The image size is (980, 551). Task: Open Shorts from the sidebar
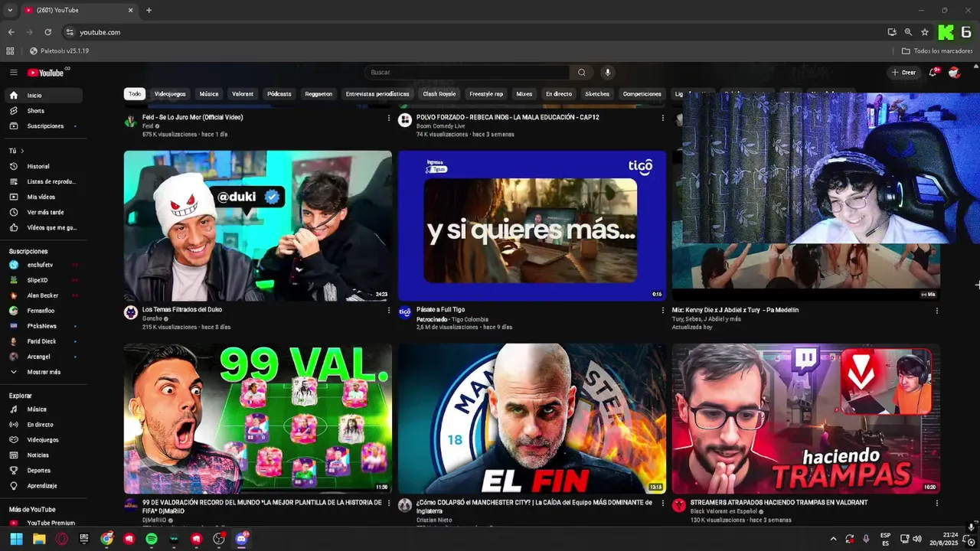tap(44, 111)
